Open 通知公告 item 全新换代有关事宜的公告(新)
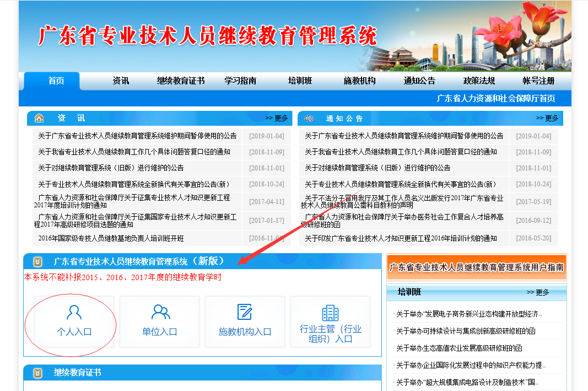Image resolution: width=588 pixels, height=391 pixels. coord(400,184)
